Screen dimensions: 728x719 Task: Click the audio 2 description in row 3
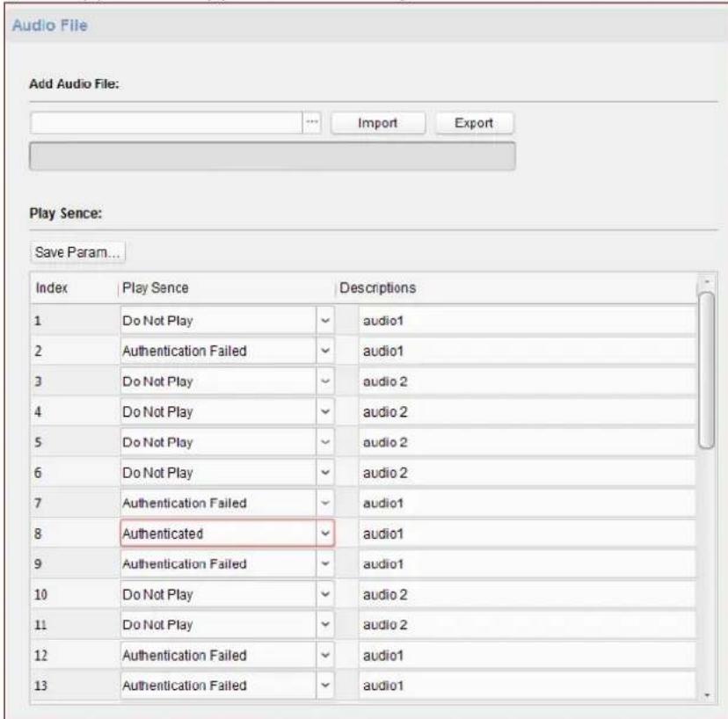coord(528,381)
